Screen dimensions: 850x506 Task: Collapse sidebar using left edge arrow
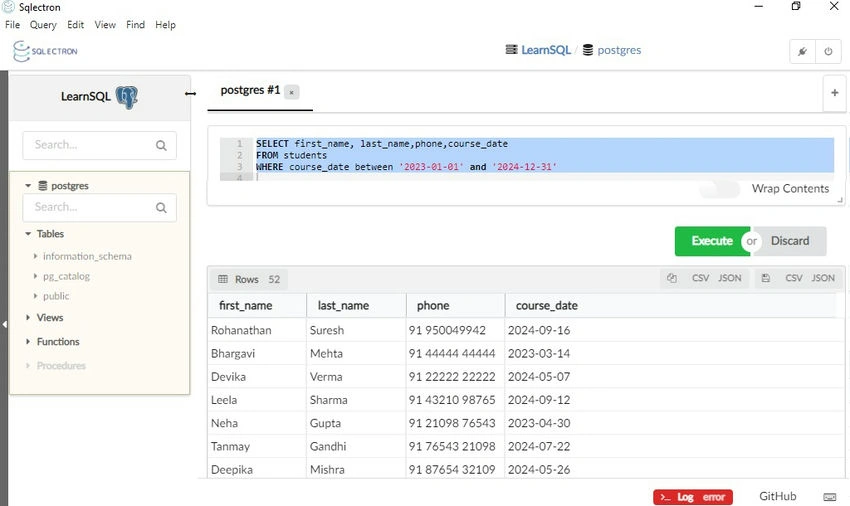point(4,324)
